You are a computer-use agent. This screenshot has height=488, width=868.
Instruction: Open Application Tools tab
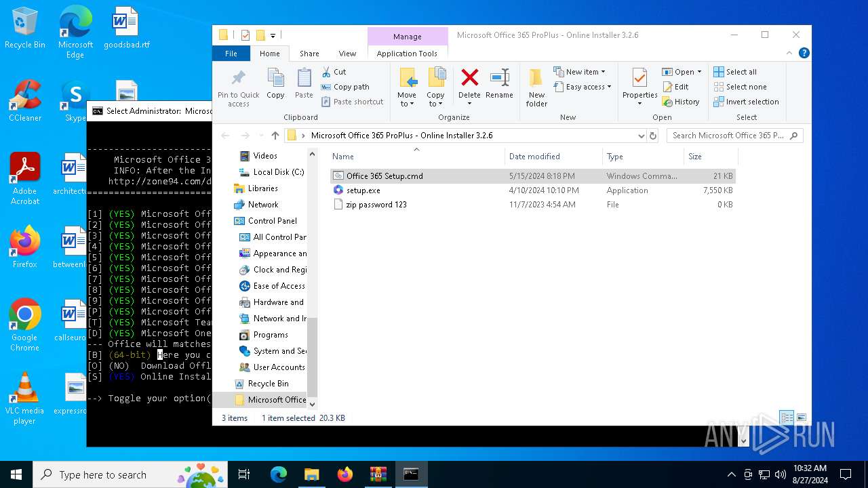407,54
